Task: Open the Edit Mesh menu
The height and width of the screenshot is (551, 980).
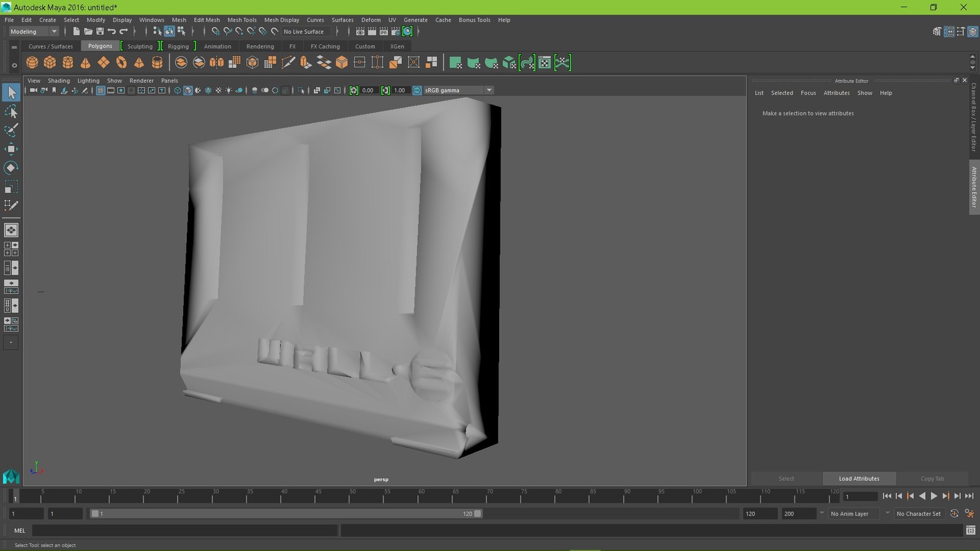Action: click(x=206, y=20)
